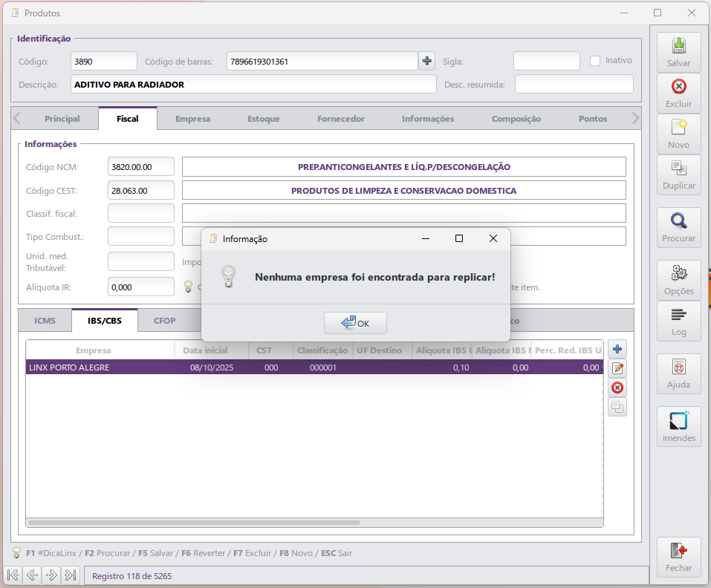Add a barcode with the plus icon
The image size is (711, 588).
[x=426, y=61]
